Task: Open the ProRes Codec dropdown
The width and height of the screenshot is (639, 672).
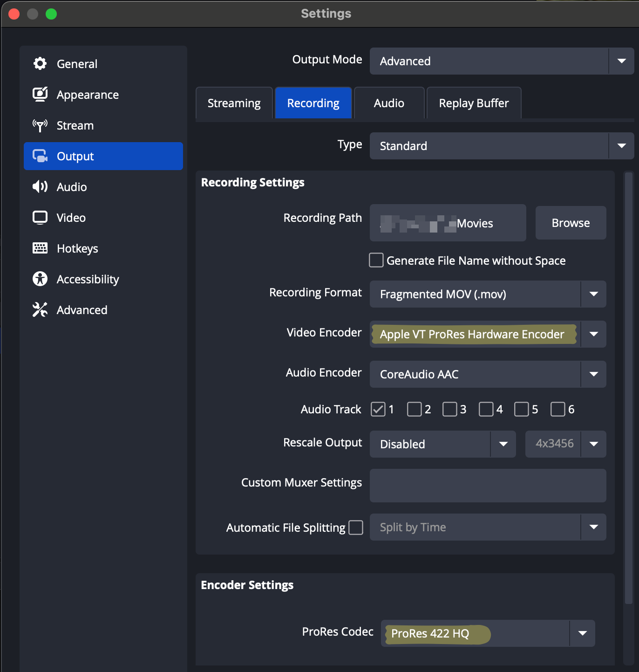Action: pos(582,633)
